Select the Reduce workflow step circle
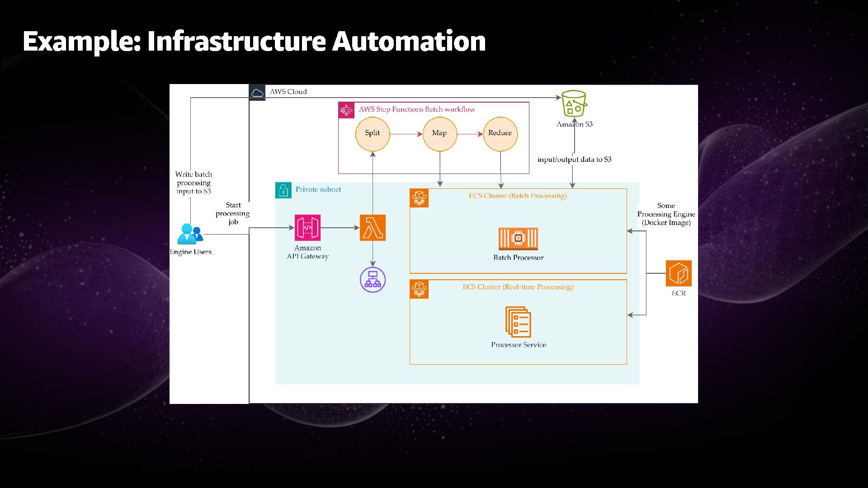The height and width of the screenshot is (488, 868). click(500, 133)
